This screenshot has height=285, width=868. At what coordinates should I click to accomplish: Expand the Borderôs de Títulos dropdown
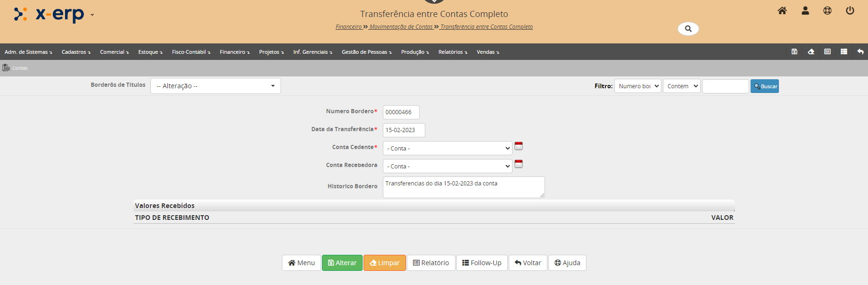point(215,86)
